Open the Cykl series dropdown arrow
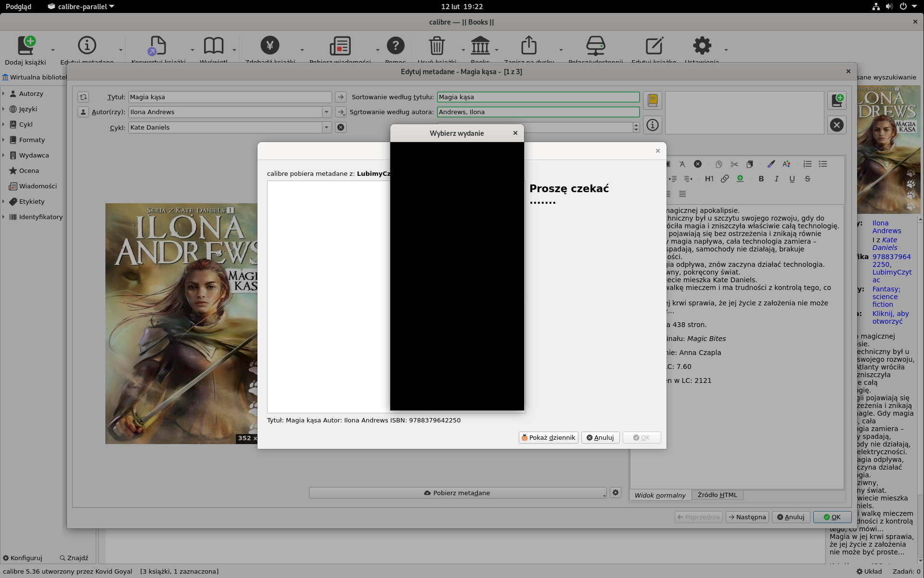Image resolution: width=924 pixels, height=578 pixels. [x=326, y=127]
